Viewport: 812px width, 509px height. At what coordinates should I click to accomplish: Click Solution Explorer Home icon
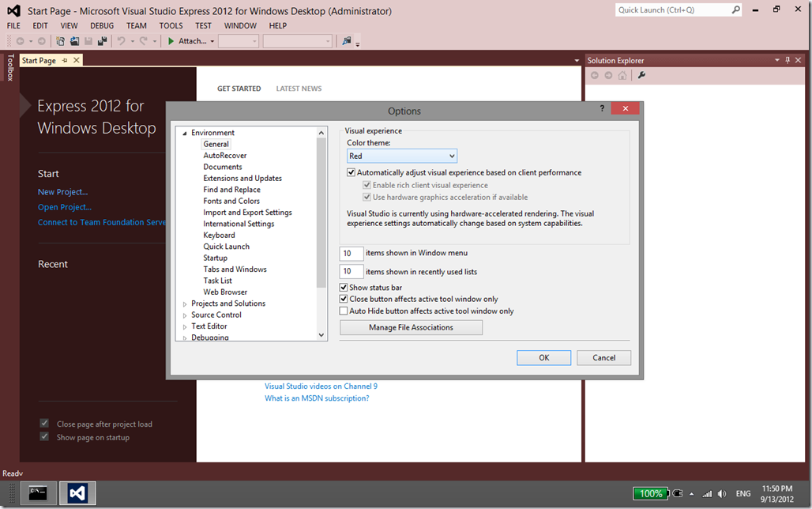(622, 75)
